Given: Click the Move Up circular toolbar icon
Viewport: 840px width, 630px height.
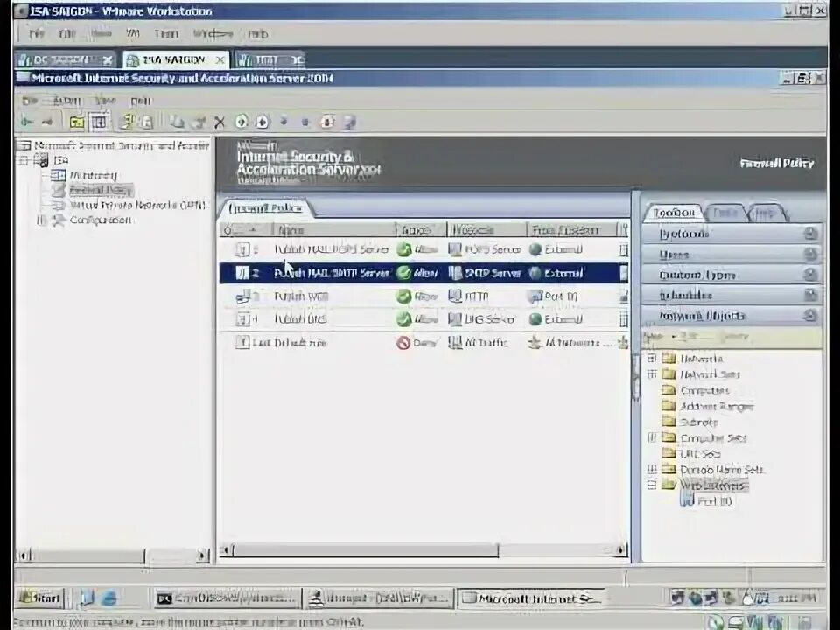Looking at the screenshot, I should (241, 122).
